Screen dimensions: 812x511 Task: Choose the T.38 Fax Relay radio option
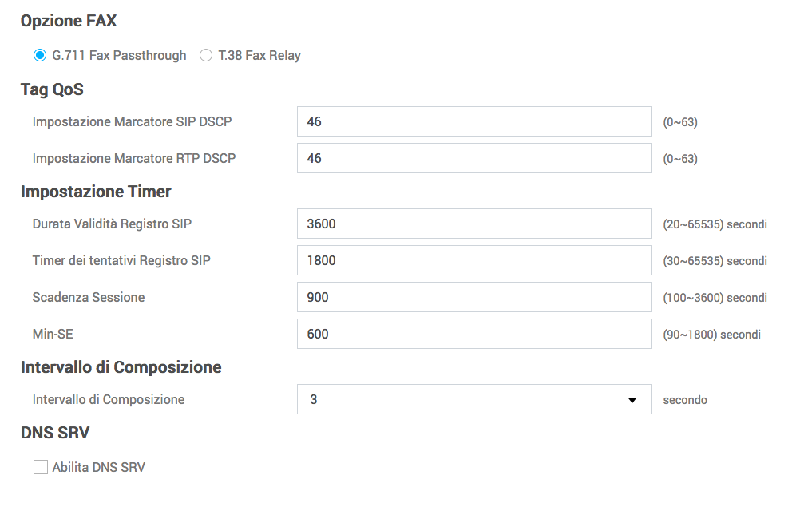pyautogui.click(x=206, y=56)
